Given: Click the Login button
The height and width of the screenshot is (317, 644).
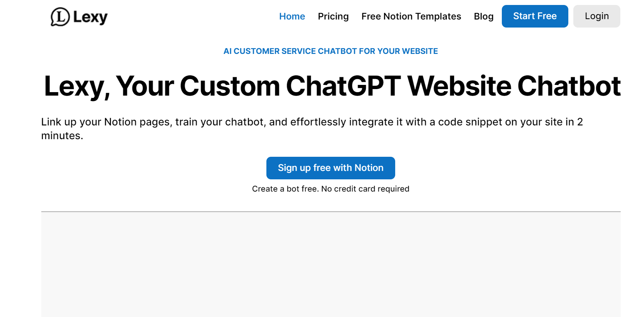Looking at the screenshot, I should coord(596,16).
